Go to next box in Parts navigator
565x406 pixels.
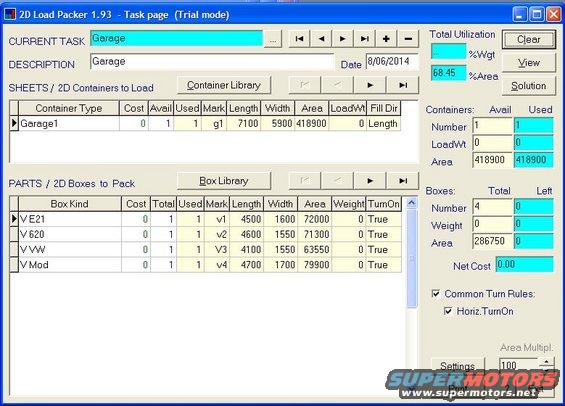370,180
